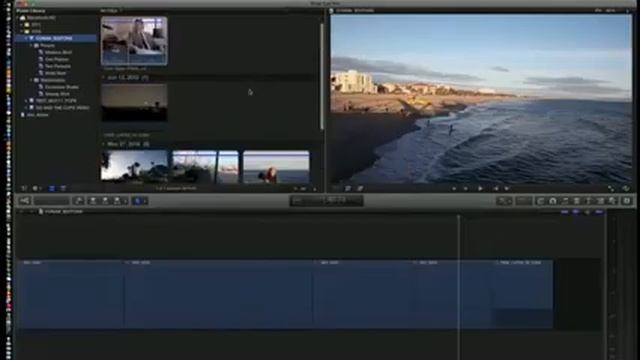Show the Generators browser
The width and height of the screenshot is (640, 360).
[x=600, y=201]
